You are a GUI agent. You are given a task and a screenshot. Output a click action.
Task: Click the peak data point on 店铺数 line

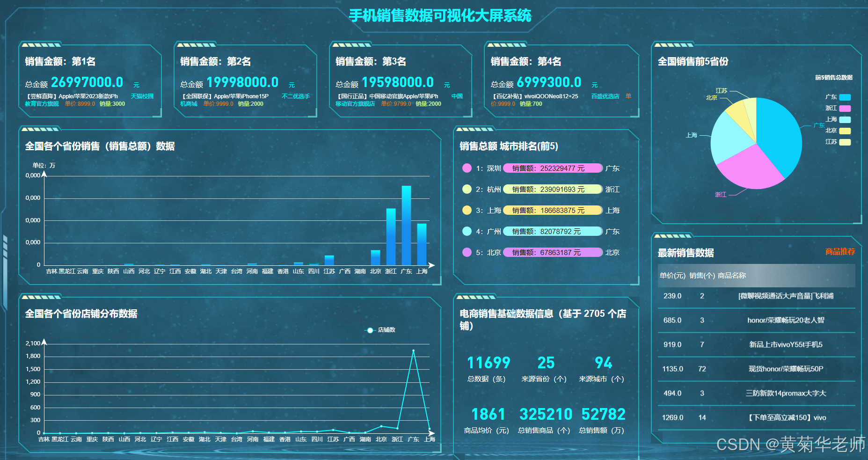click(413, 350)
